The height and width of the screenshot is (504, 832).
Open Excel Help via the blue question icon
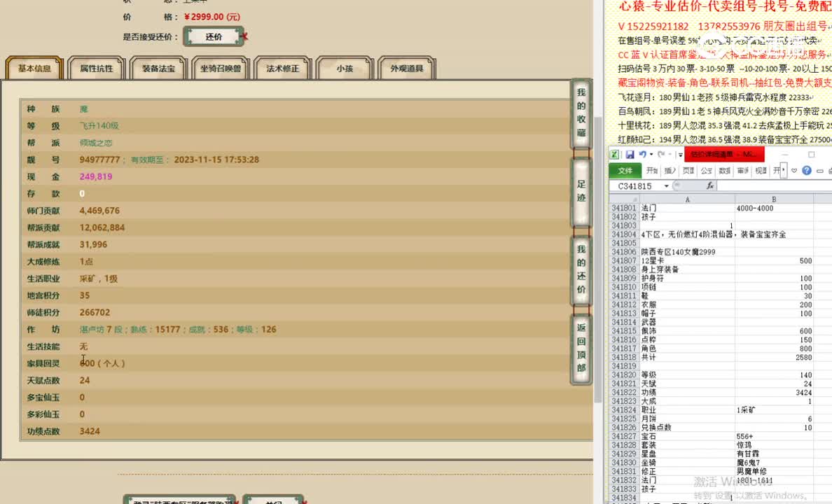(806, 170)
